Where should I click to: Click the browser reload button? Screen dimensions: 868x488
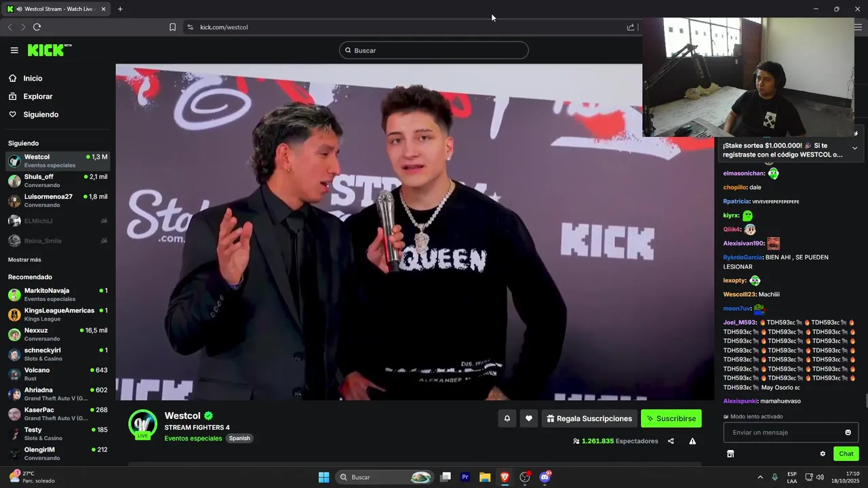coord(37,27)
